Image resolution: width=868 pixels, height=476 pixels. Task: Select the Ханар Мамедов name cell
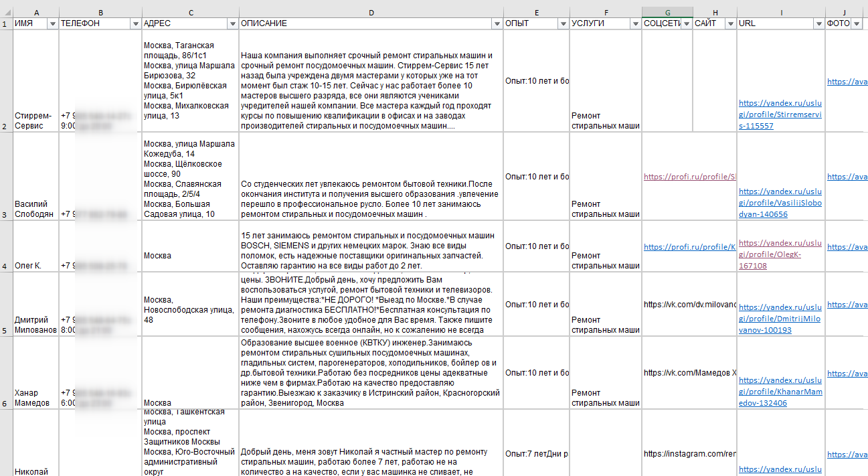[x=36, y=372]
